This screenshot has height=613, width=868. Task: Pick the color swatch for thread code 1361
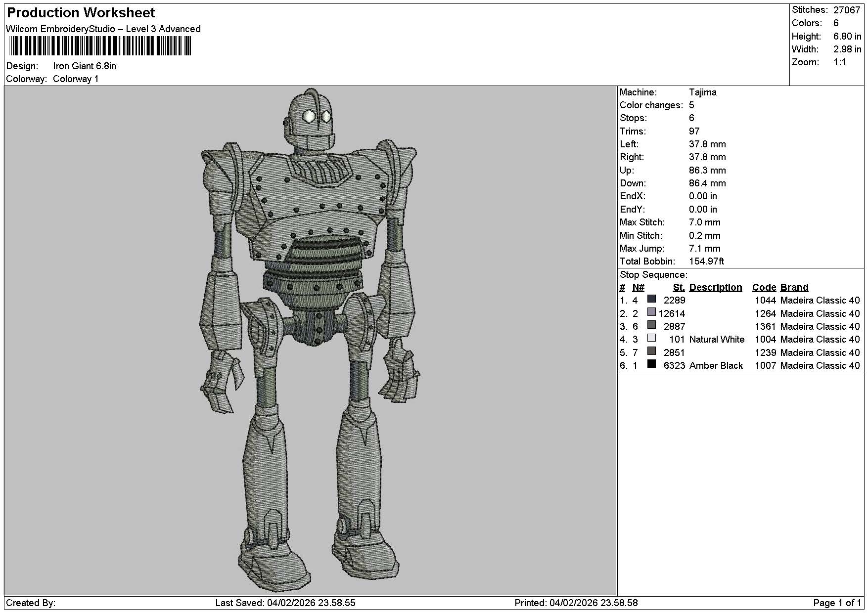click(x=651, y=325)
